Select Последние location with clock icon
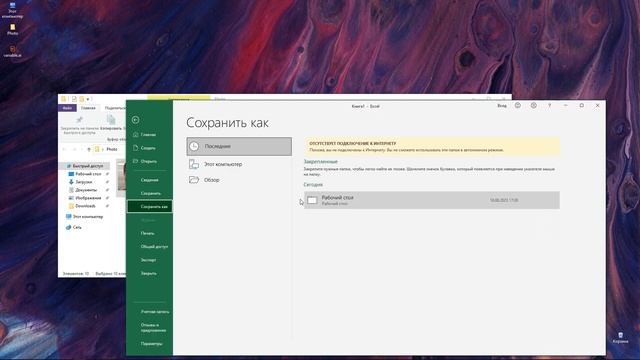This screenshot has height=360, width=640. 239,147
